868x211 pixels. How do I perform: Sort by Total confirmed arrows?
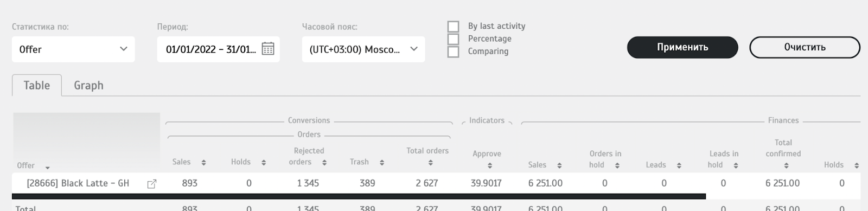coord(786,165)
